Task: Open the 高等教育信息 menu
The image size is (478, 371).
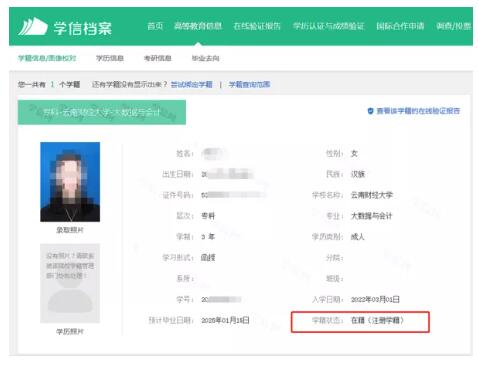Action: coord(198,26)
